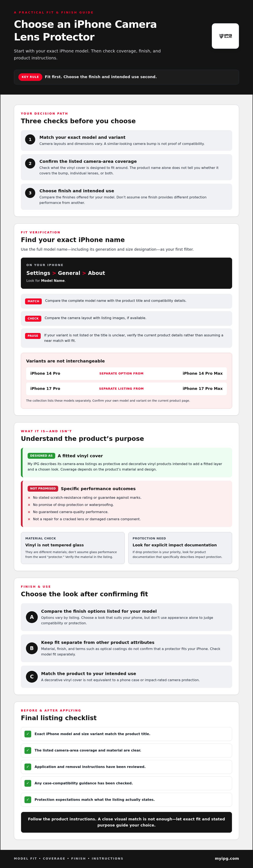Open the myipg.com footer link
The image size is (253, 868).
coord(227,858)
